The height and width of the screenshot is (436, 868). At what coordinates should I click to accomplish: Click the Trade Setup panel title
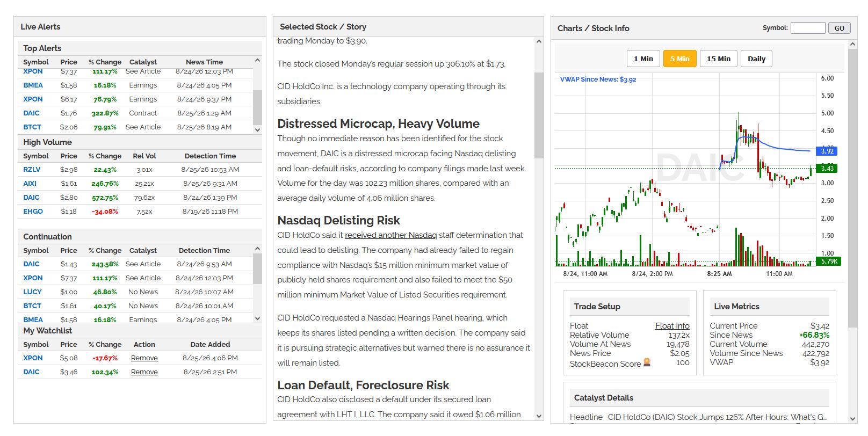[597, 306]
